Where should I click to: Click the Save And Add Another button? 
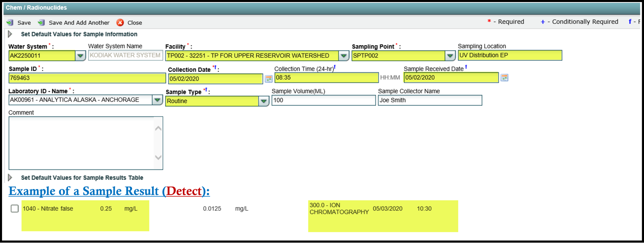(79, 23)
